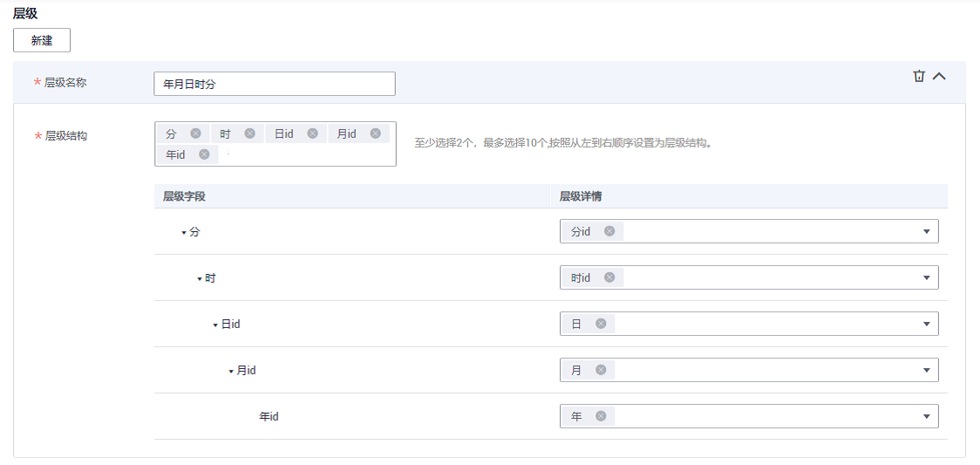The height and width of the screenshot is (465, 980).
Task: Collapse the hierarchy panel with chevron
Action: coord(939,76)
